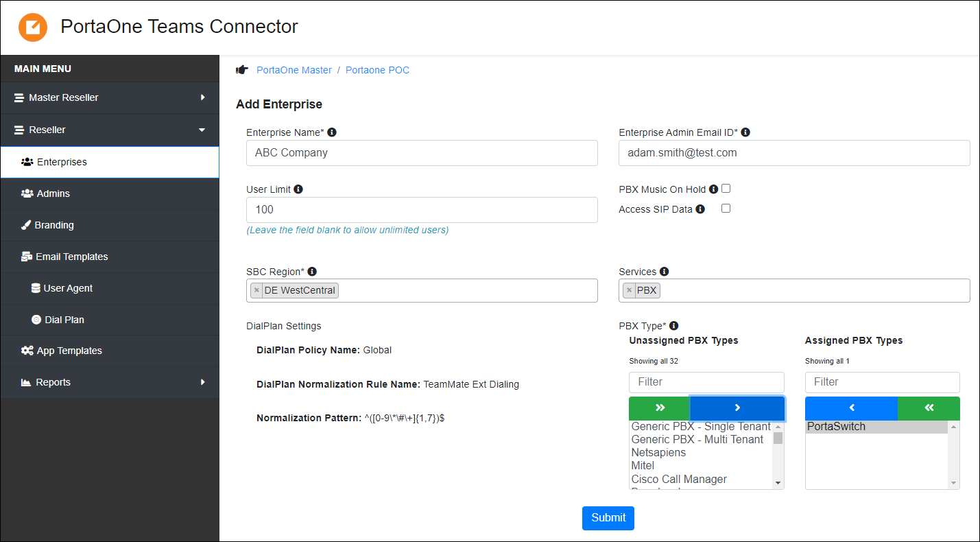Click info icon next to Access SIP Data

point(700,209)
